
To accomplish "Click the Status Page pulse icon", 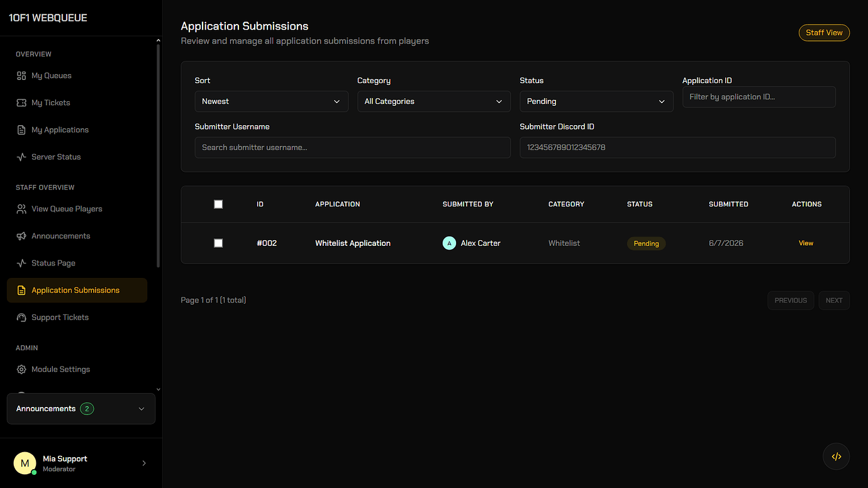I will [x=21, y=263].
